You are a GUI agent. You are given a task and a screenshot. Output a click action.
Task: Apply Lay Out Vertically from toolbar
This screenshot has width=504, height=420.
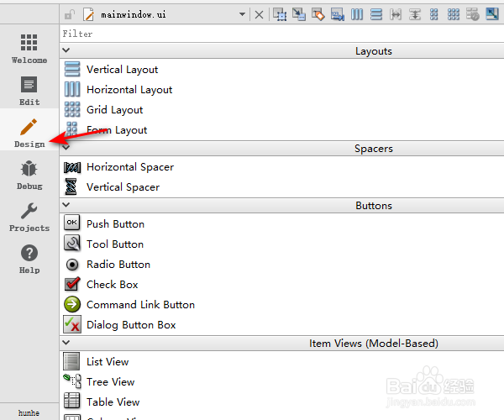tap(376, 15)
